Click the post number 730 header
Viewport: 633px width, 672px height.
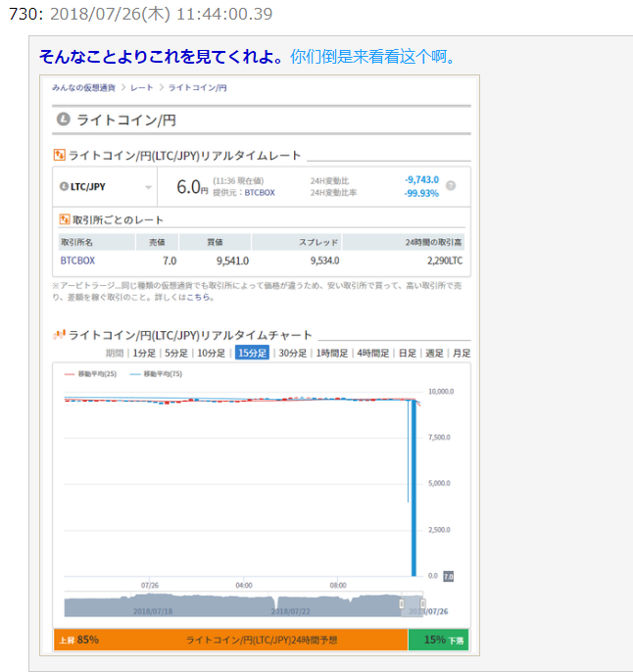[x=25, y=14]
